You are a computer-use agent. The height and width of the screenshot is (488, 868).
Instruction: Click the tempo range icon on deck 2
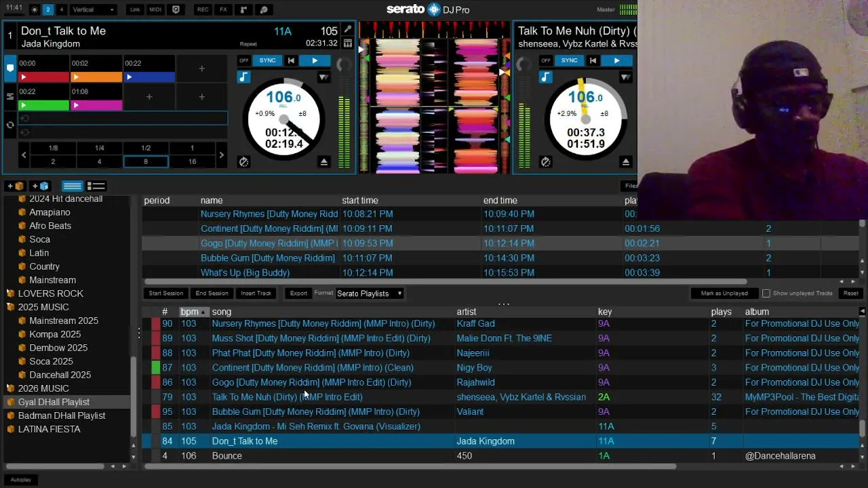(x=625, y=77)
